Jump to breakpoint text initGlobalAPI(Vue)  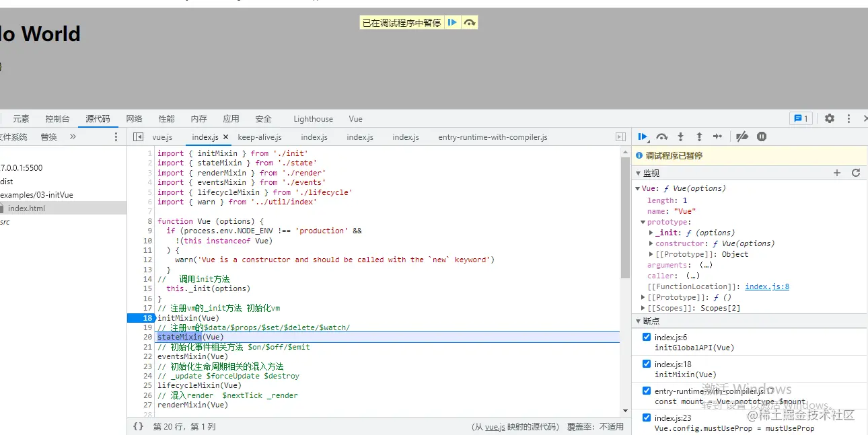pyautogui.click(x=694, y=348)
